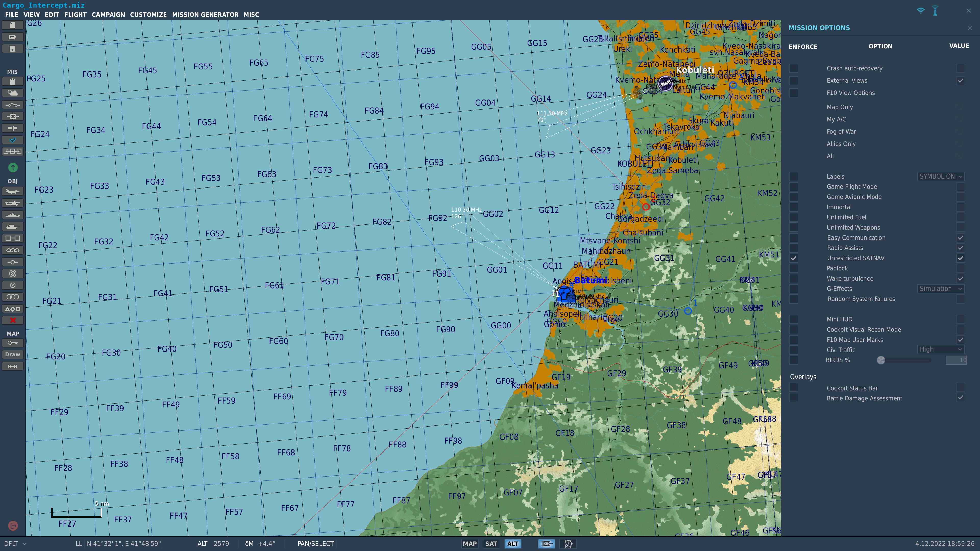Switch map view to MAP mode
The height and width of the screenshot is (551, 980).
(x=470, y=544)
